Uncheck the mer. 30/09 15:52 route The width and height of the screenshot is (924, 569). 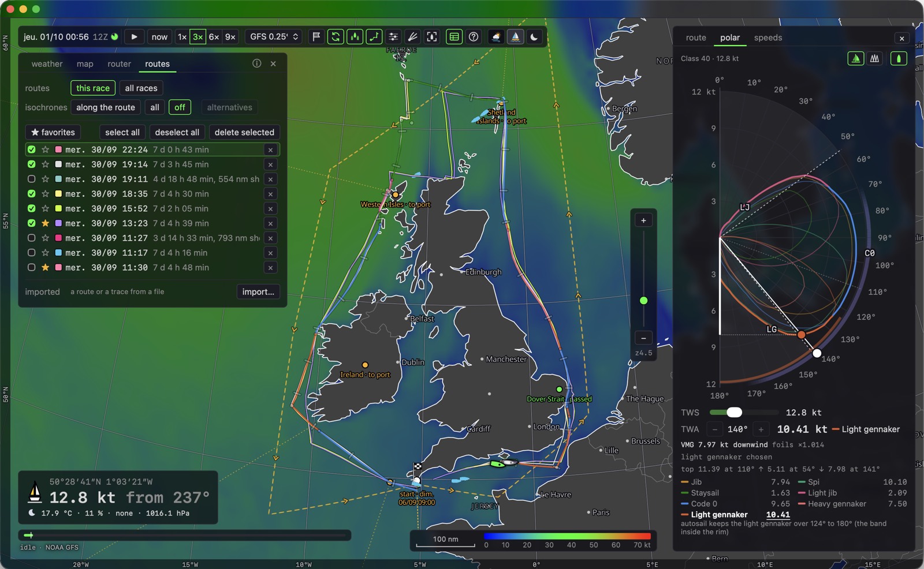32,208
